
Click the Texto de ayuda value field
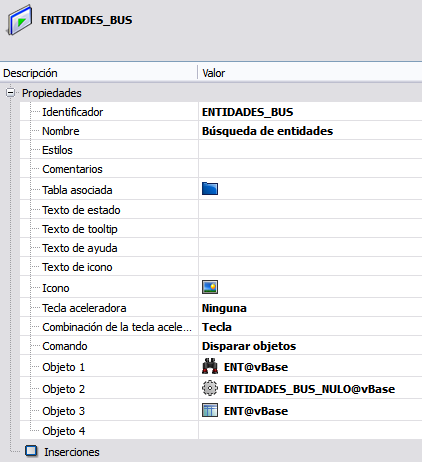coord(310,248)
